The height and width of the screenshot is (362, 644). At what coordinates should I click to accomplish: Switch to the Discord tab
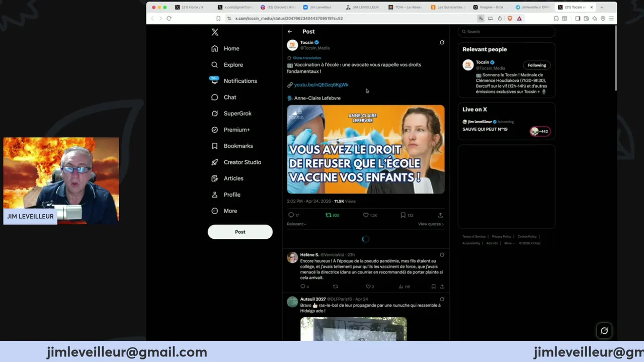click(x=278, y=8)
